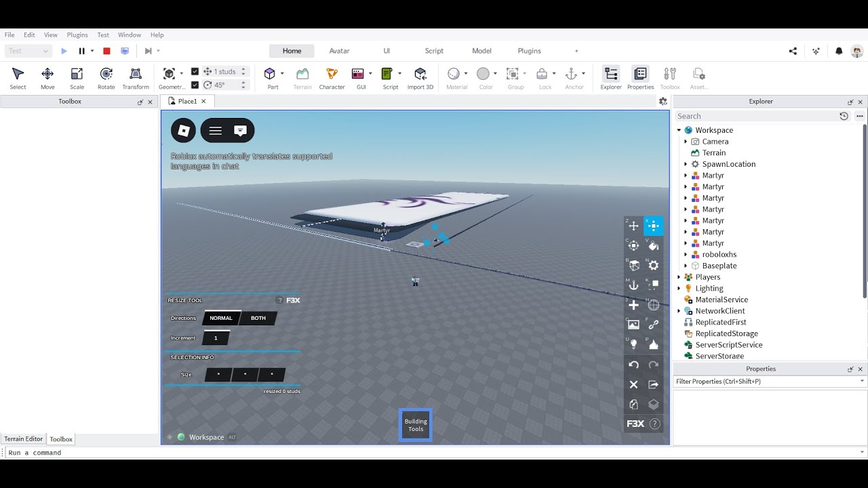Open the Script dropdown arrow
868x488 pixels.
pos(399,73)
